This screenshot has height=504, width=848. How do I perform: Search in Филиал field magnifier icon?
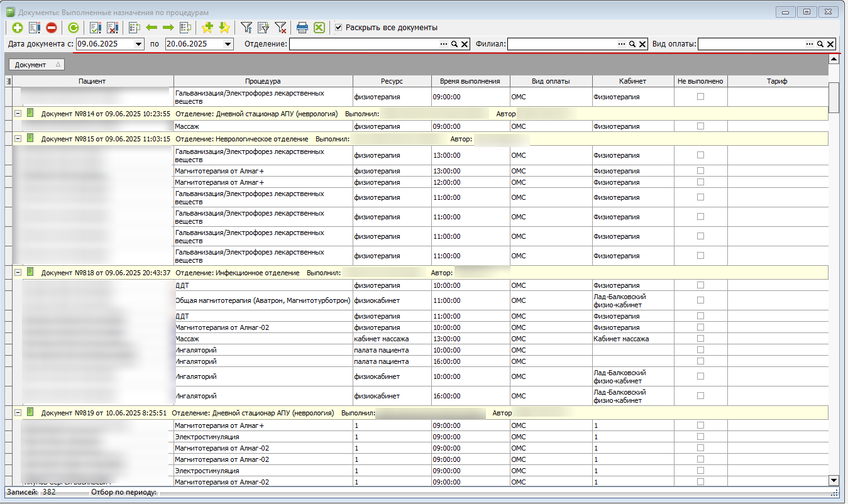[632, 44]
